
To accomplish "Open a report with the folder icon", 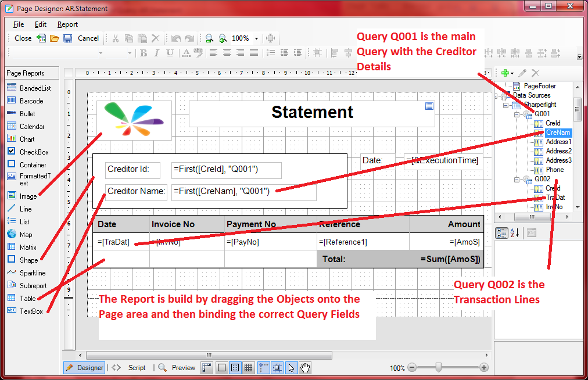I will (x=55, y=38).
